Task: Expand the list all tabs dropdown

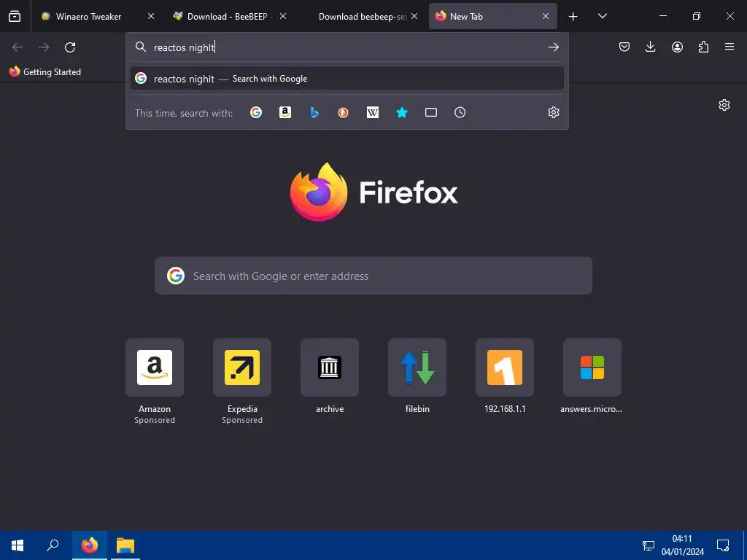Action: click(x=602, y=16)
